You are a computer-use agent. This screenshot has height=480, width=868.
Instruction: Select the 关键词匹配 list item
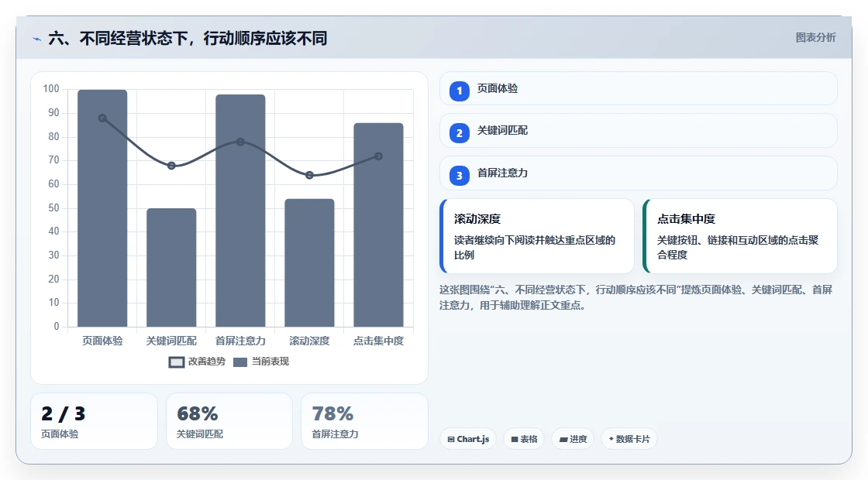point(639,131)
